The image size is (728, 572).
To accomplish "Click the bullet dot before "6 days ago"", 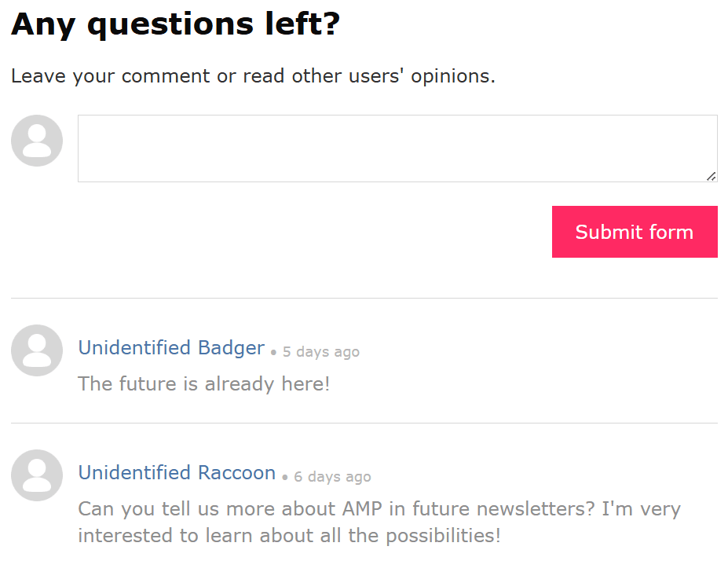I will (x=284, y=478).
